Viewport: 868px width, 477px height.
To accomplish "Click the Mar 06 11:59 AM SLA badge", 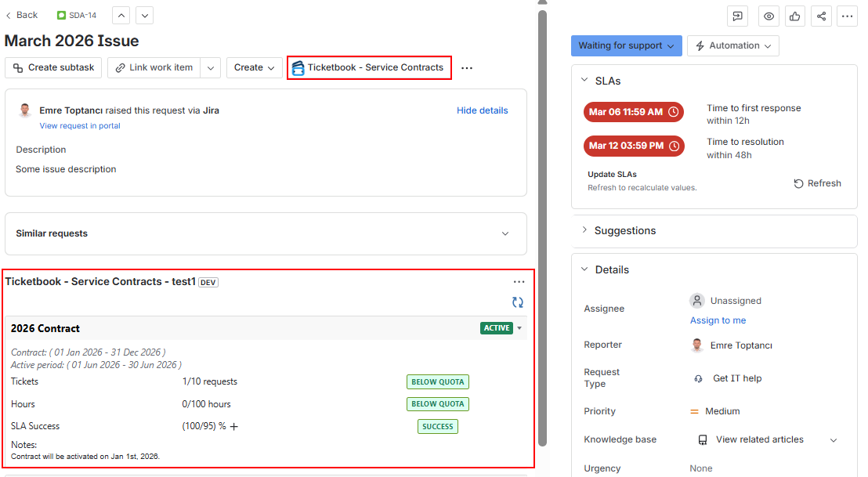I will (633, 112).
